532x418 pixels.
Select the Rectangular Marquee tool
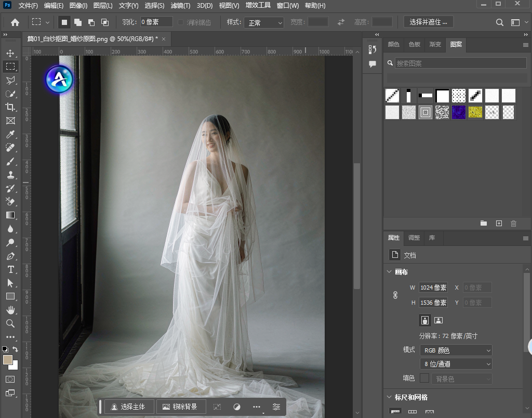(x=10, y=67)
